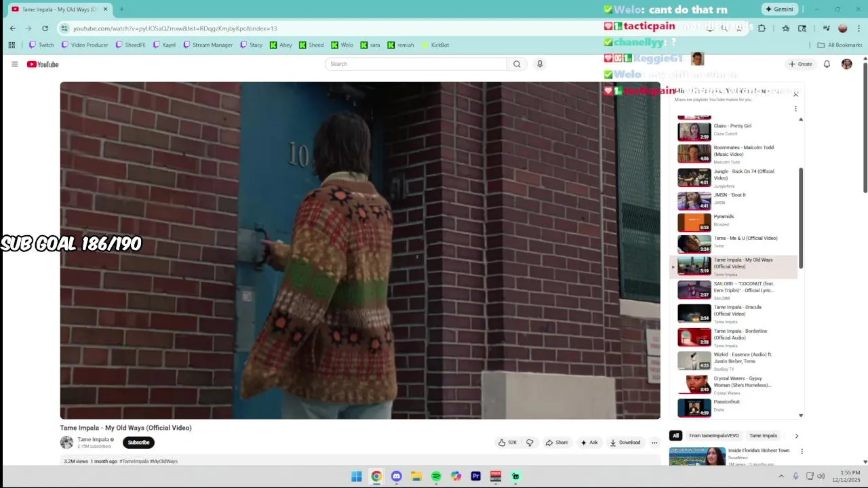Screen dimensions: 868x488
Task: Select the From tameimpalaVEVO chip
Action: tap(714, 436)
